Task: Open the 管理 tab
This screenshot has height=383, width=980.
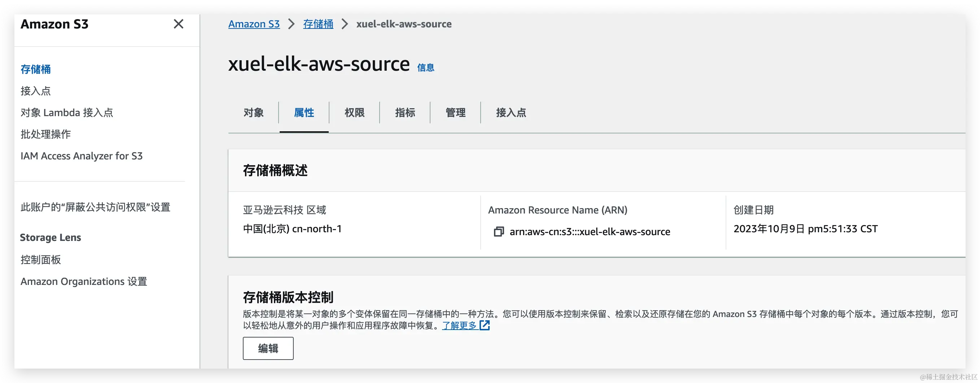Action: coord(455,113)
